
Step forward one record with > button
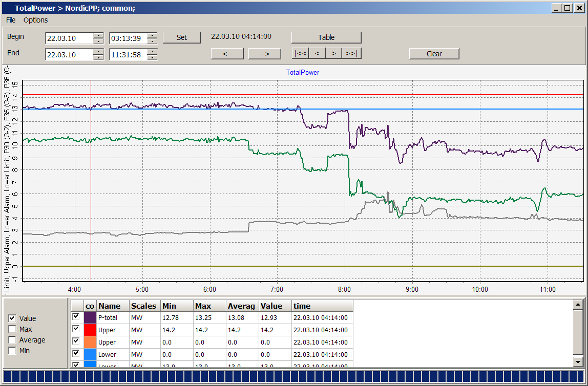334,54
